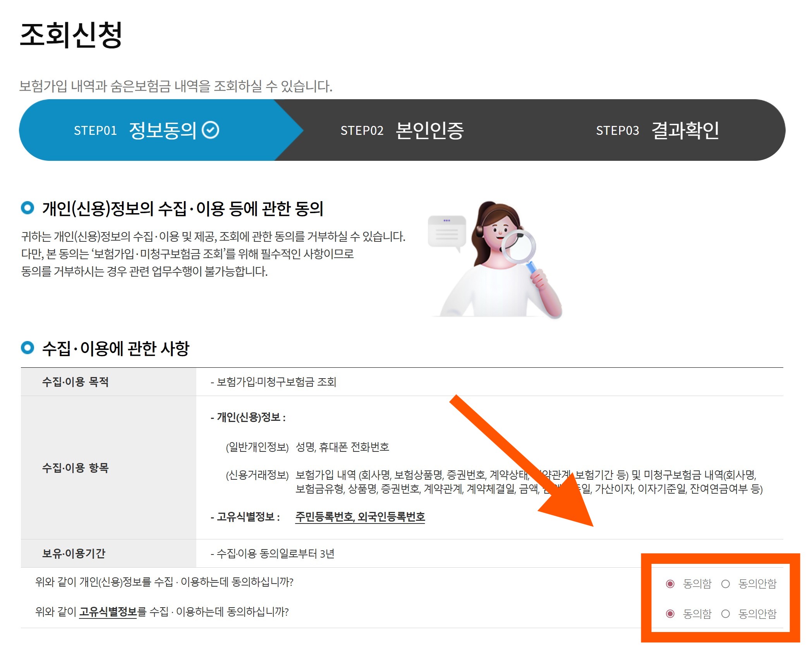The image size is (812, 651).
Task: Click the 보유·이용기간 header cell
Action: click(74, 553)
